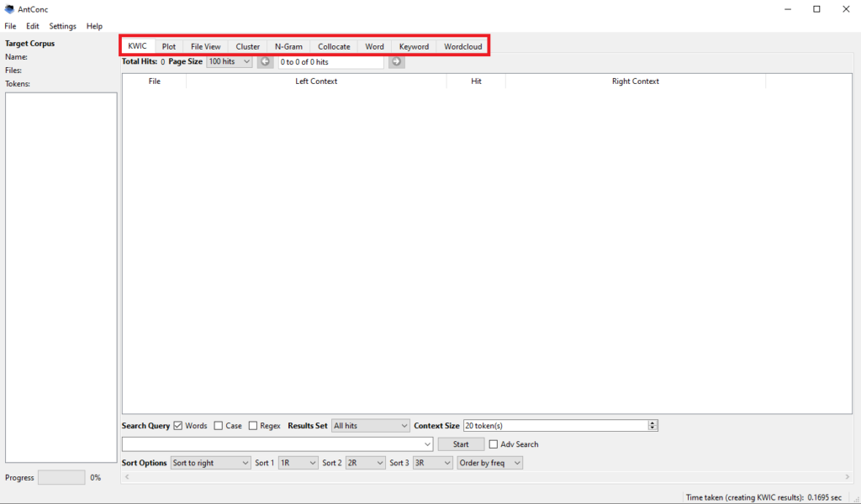Click the search query input field
Image resolution: width=861 pixels, height=504 pixels.
tap(277, 444)
